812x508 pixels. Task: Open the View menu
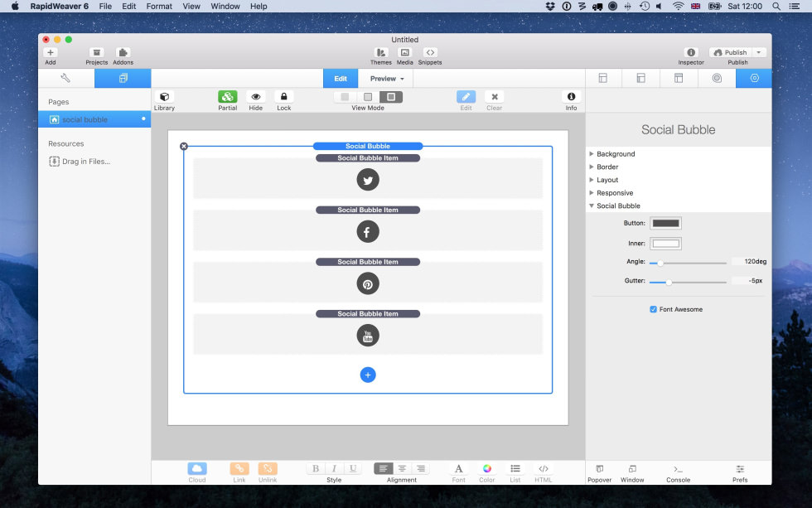(x=191, y=6)
